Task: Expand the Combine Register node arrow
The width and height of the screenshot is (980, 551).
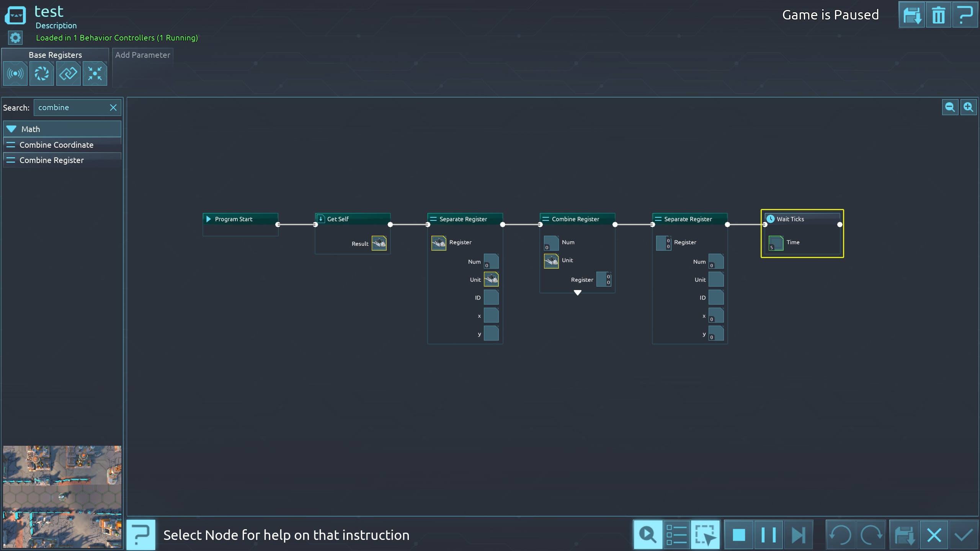Action: pos(578,293)
